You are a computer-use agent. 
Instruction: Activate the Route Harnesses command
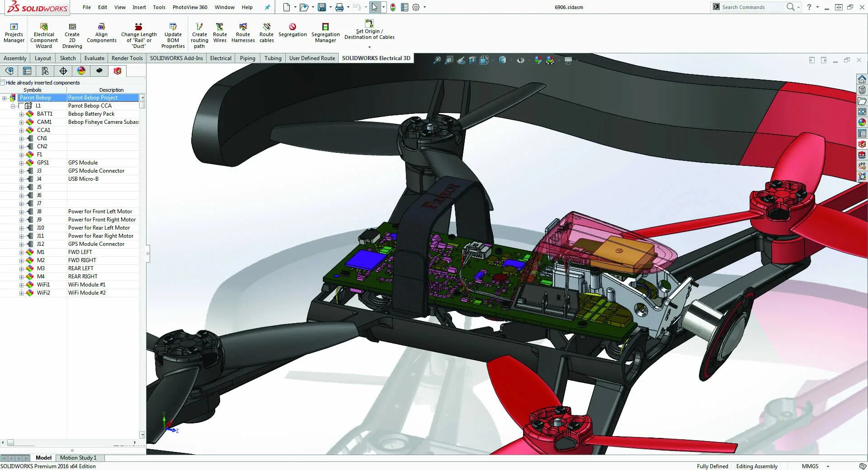pyautogui.click(x=243, y=33)
